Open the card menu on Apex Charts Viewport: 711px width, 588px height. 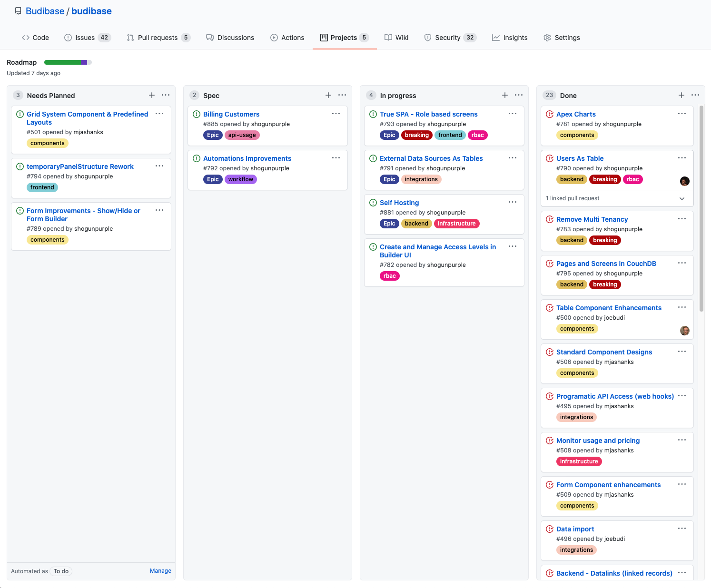coord(682,113)
